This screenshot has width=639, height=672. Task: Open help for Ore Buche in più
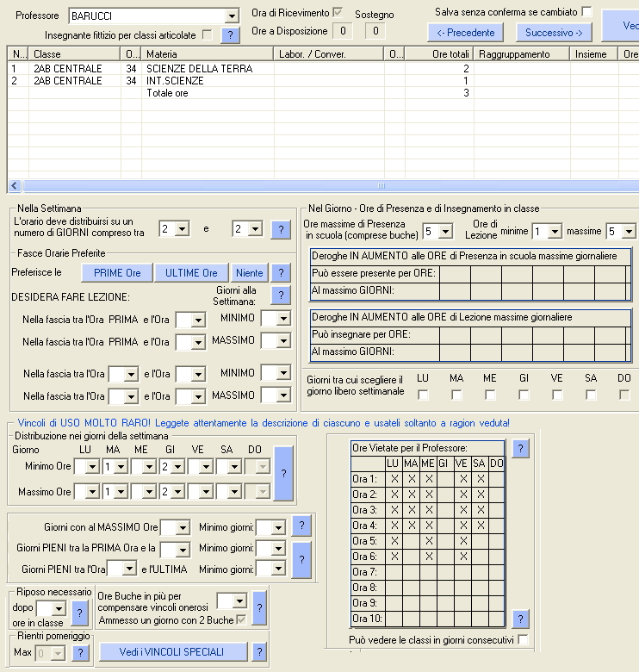(x=259, y=607)
